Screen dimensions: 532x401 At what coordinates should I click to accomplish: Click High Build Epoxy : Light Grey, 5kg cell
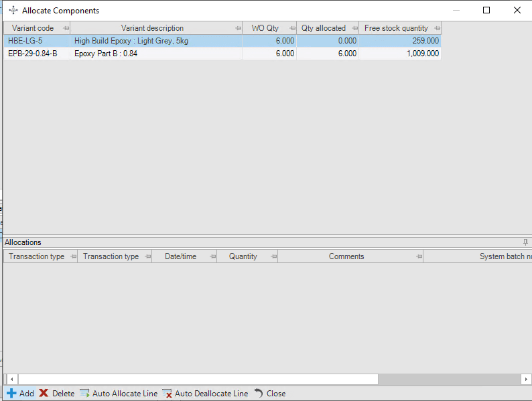pyautogui.click(x=156, y=41)
